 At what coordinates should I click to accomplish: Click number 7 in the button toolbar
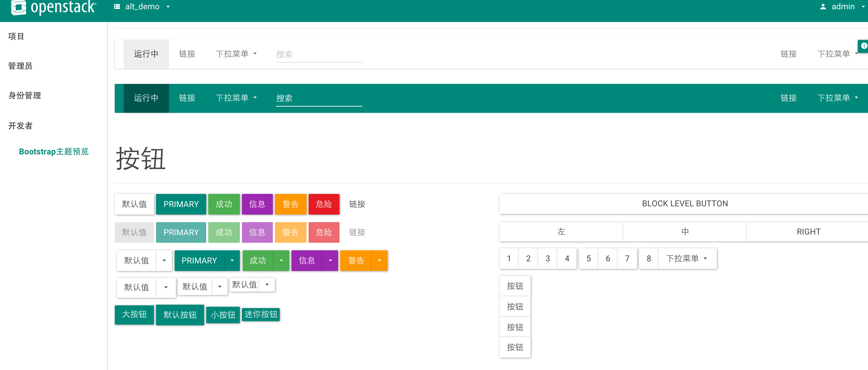[627, 259]
